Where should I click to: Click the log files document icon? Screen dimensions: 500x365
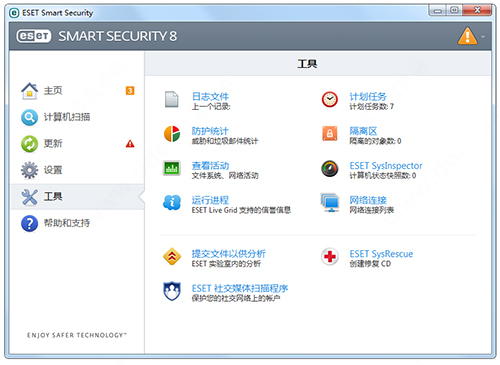172,99
